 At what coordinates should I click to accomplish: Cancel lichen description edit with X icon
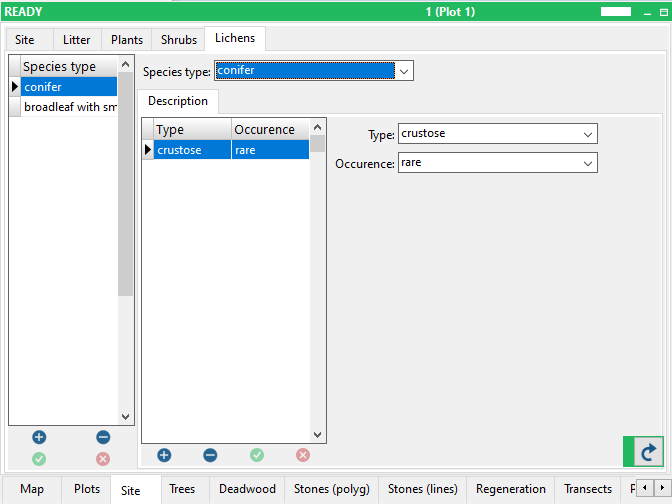click(x=303, y=455)
